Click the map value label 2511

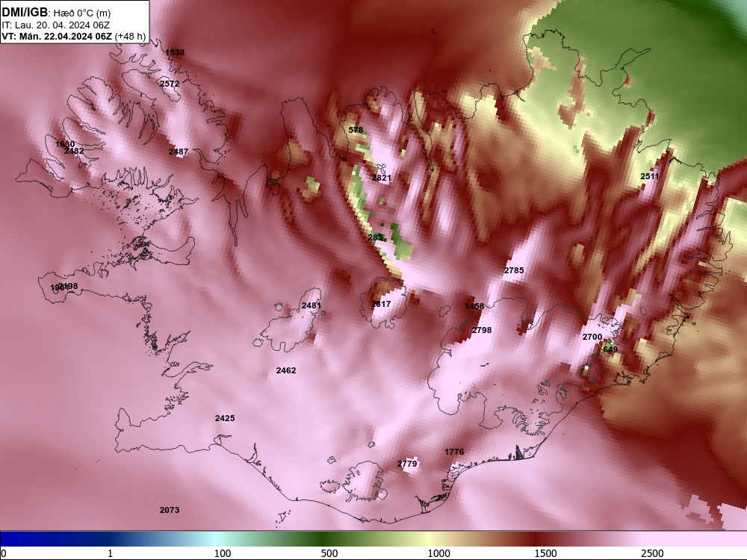point(650,177)
